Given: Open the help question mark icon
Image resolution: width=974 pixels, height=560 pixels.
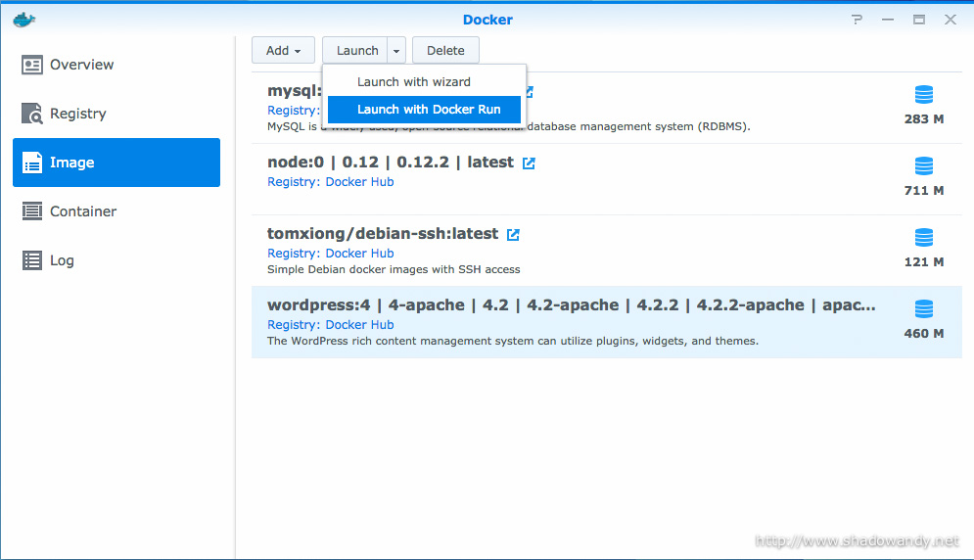Looking at the screenshot, I should [858, 20].
